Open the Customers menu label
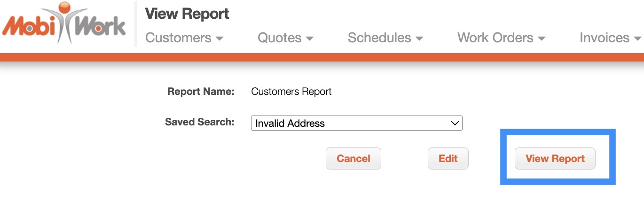Image resolution: width=644 pixels, height=201 pixels. [x=178, y=38]
